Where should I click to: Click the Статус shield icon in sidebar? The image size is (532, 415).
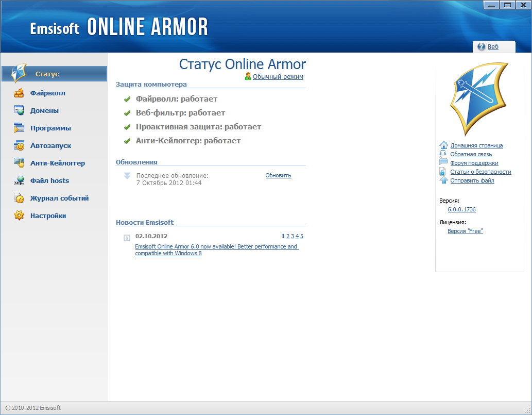[19, 73]
